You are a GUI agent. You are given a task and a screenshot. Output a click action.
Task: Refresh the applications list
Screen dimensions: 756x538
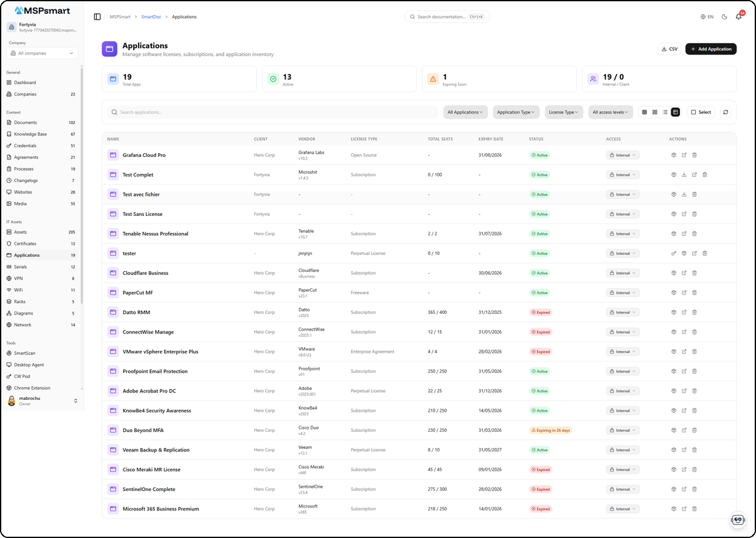pos(725,111)
